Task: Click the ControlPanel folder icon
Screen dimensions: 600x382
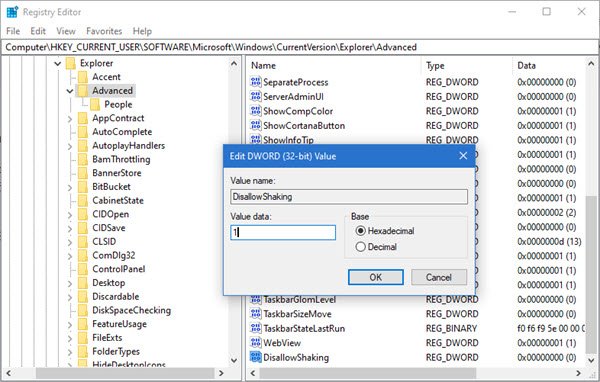Action: [83, 269]
